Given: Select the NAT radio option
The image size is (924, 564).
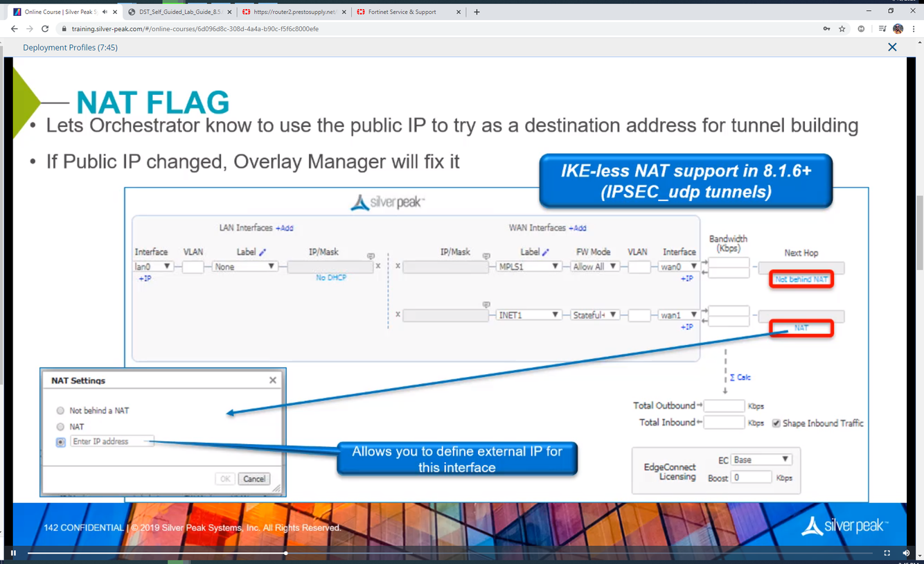Looking at the screenshot, I should click(x=60, y=427).
